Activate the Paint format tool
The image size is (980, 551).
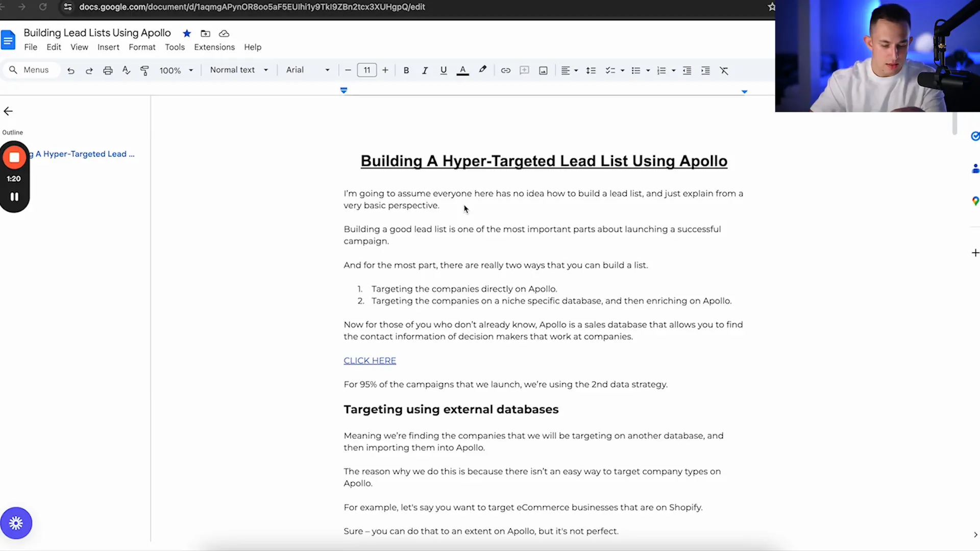[x=144, y=70]
